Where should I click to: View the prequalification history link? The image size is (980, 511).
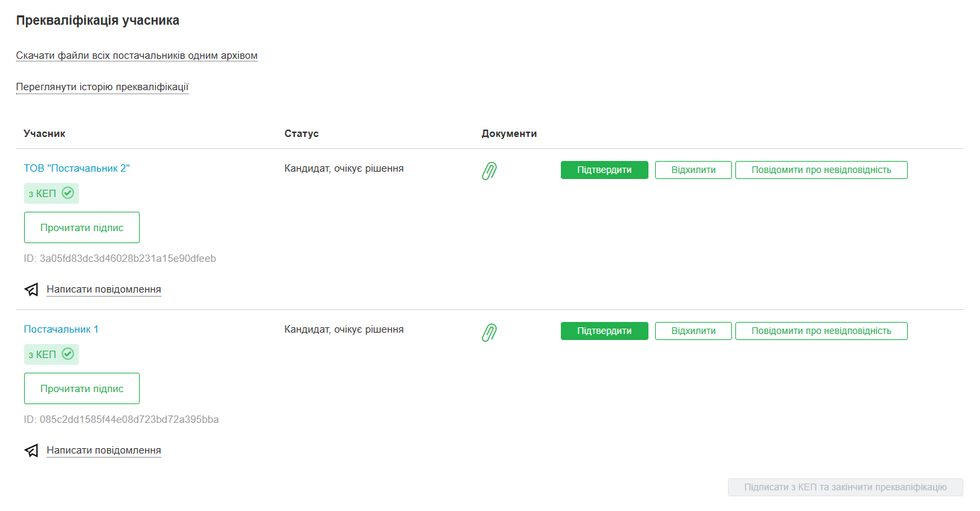(102, 87)
